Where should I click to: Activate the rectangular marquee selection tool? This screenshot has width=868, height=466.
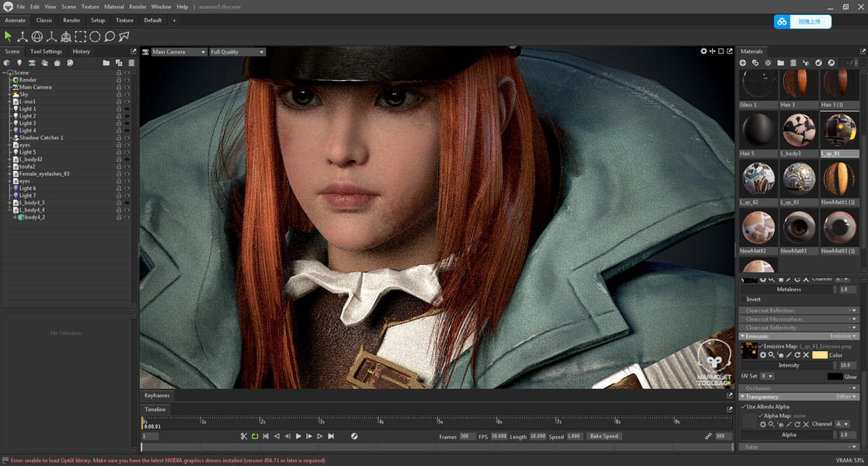point(80,37)
